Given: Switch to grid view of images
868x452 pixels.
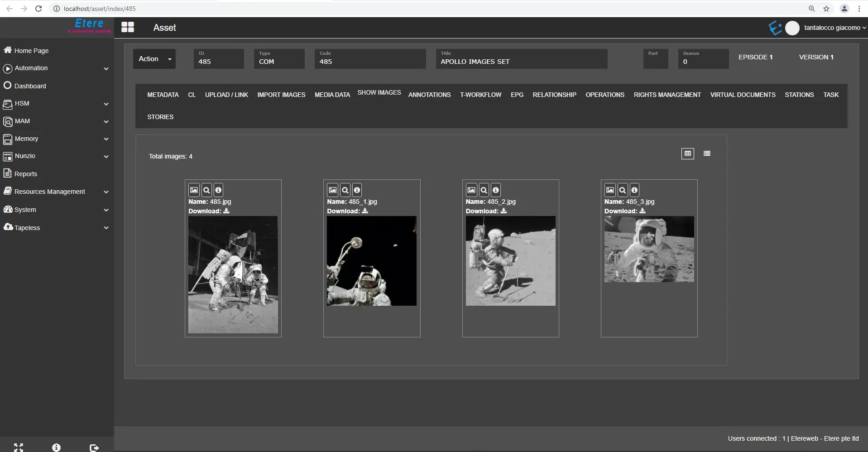Looking at the screenshot, I should coord(687,154).
